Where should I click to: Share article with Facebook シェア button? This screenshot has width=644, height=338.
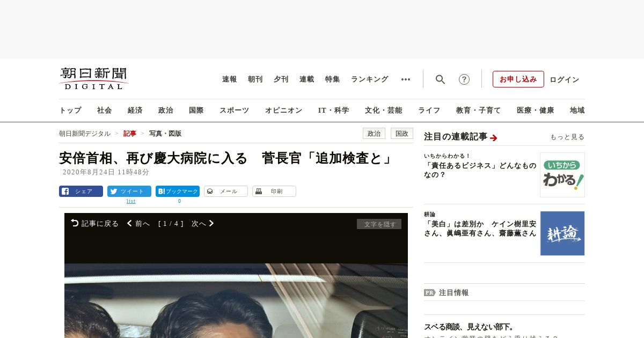[81, 192]
